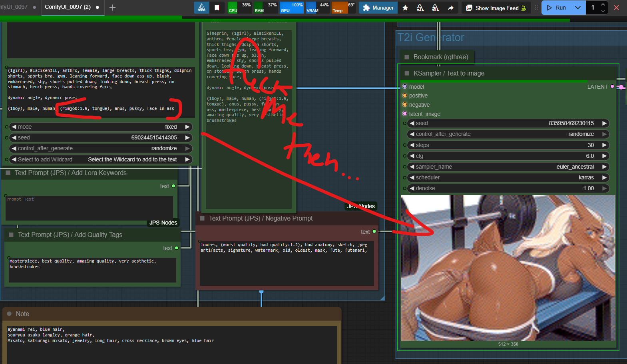Click the wildcard node seed value field

point(100,137)
